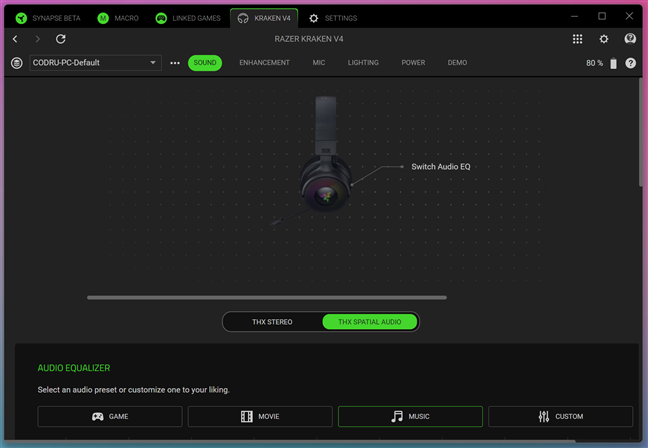Image resolution: width=648 pixels, height=448 pixels.
Task: Select THX Spatial Audio mode
Action: [x=370, y=322]
